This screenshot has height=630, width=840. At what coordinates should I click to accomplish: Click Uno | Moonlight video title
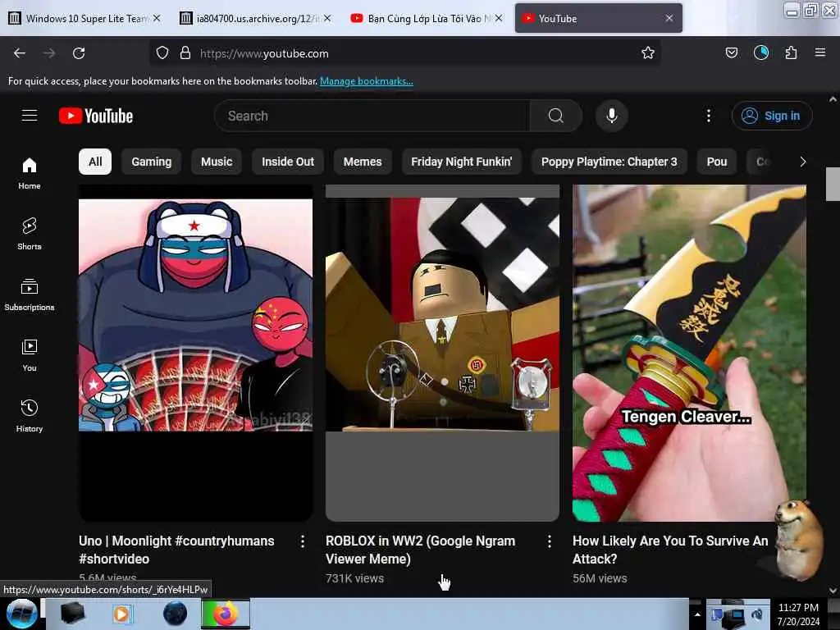coord(176,550)
